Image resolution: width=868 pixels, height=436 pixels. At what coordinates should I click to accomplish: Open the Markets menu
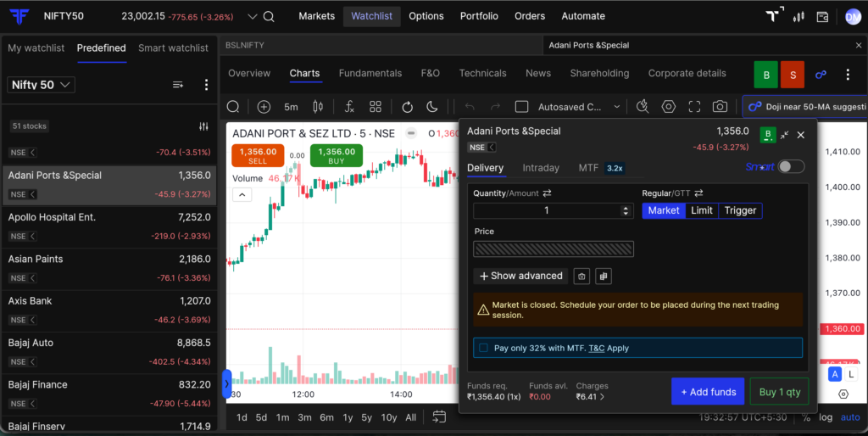[x=317, y=16]
